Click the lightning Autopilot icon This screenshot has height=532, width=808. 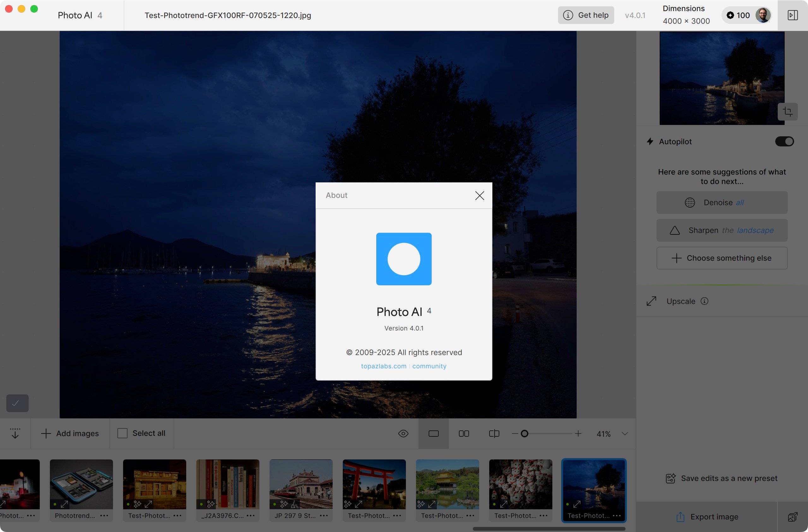point(650,142)
